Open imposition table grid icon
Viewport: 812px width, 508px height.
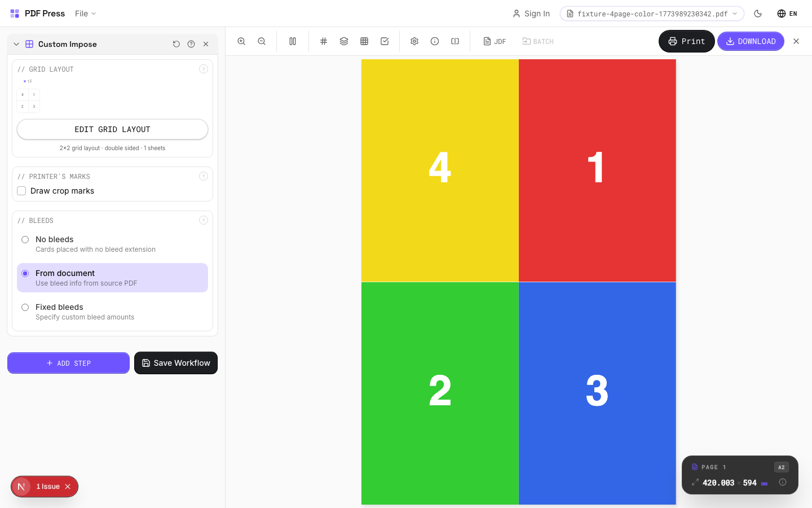[x=364, y=41]
